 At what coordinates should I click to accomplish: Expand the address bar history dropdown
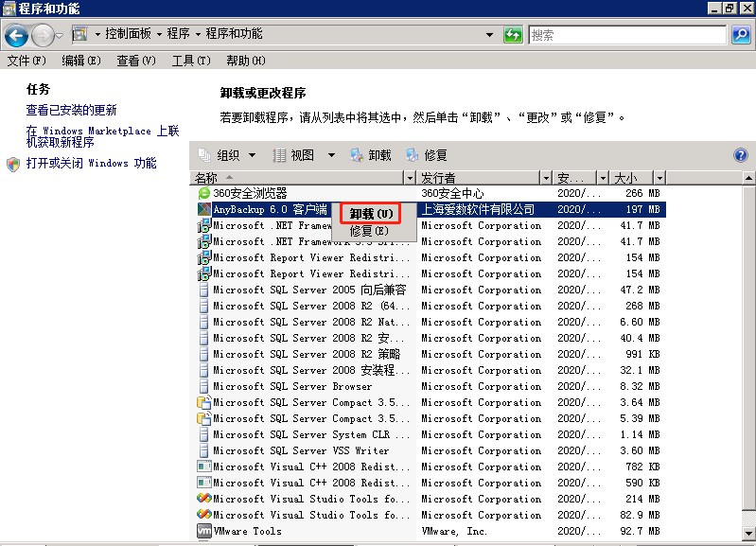[489, 35]
